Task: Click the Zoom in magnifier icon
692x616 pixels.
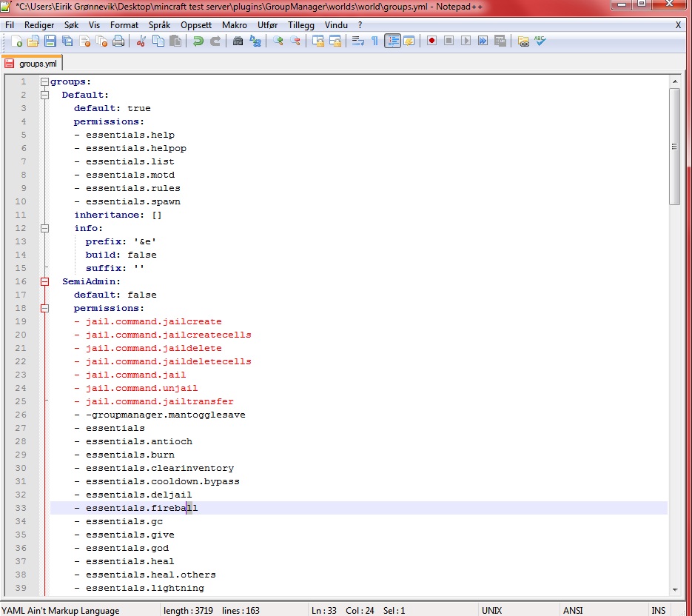Action: 278,41
